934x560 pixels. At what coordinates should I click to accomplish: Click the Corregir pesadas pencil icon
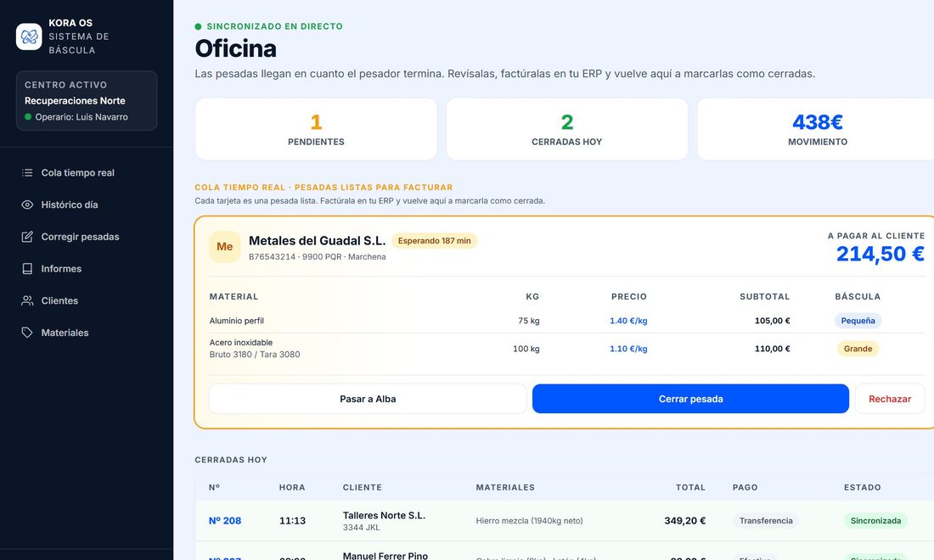pyautogui.click(x=27, y=237)
